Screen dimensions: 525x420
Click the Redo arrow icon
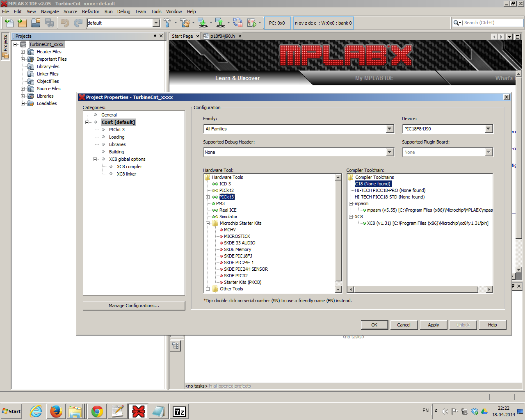78,23
